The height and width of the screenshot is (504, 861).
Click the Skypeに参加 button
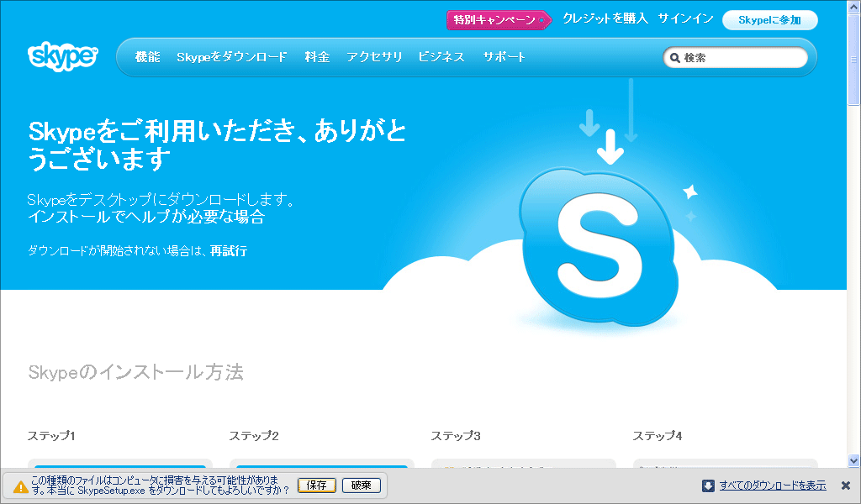(770, 20)
